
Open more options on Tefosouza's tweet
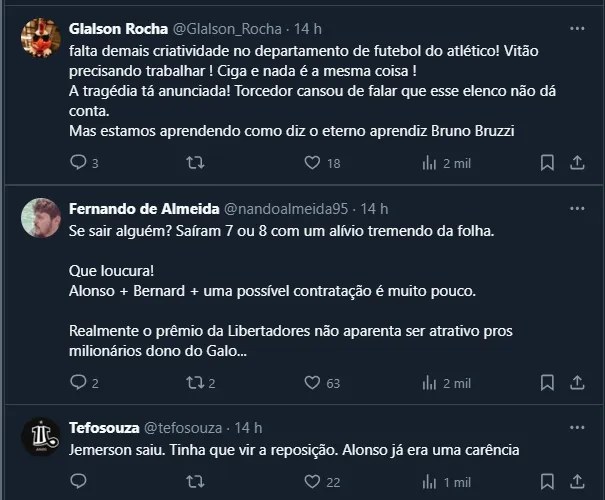pyautogui.click(x=577, y=427)
